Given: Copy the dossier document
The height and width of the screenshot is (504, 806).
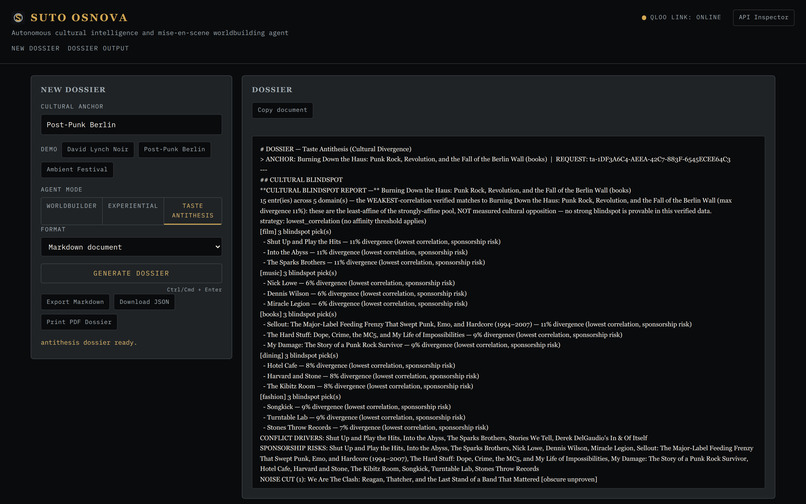Looking at the screenshot, I should point(282,110).
